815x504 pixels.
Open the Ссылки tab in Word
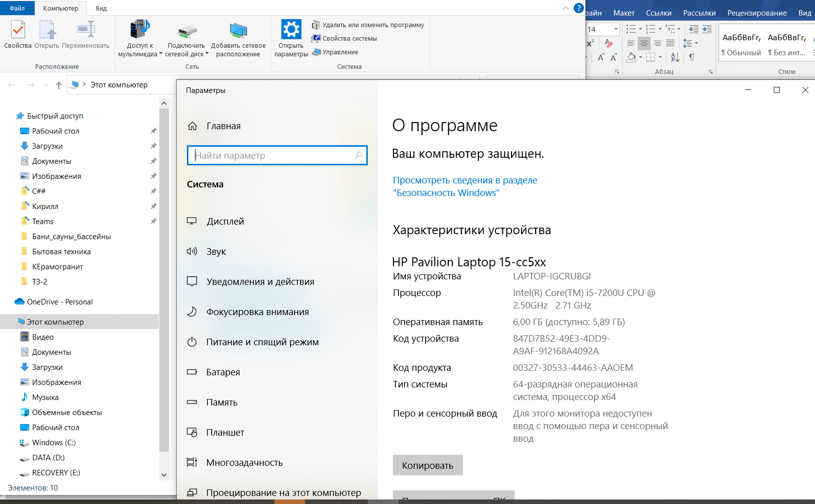659,13
